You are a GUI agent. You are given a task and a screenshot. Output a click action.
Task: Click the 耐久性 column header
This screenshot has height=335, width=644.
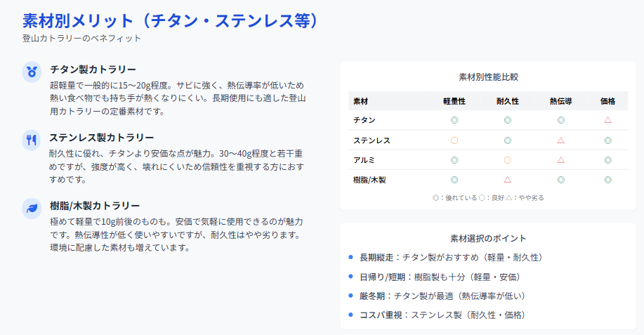point(507,101)
